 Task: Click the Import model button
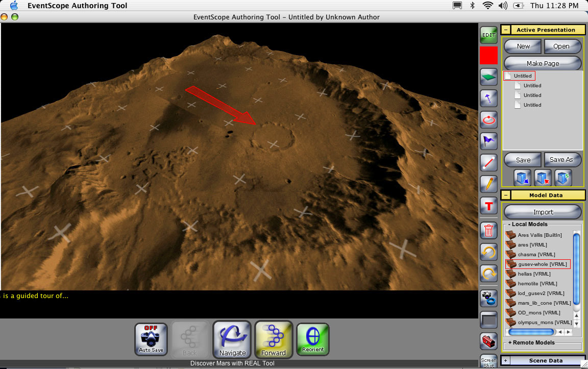coord(543,212)
